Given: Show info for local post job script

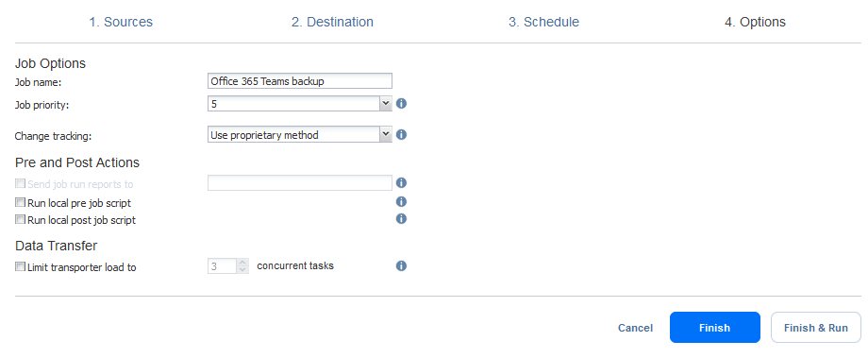Looking at the screenshot, I should point(401,219).
